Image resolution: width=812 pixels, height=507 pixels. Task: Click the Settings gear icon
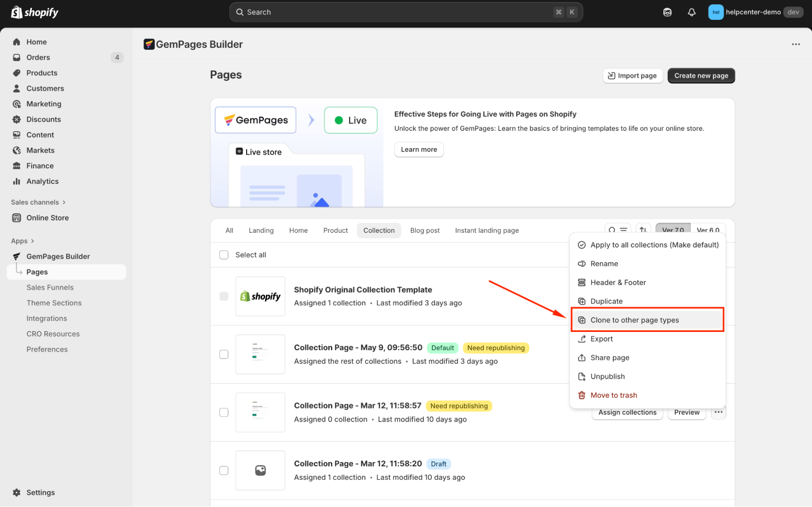(17, 492)
